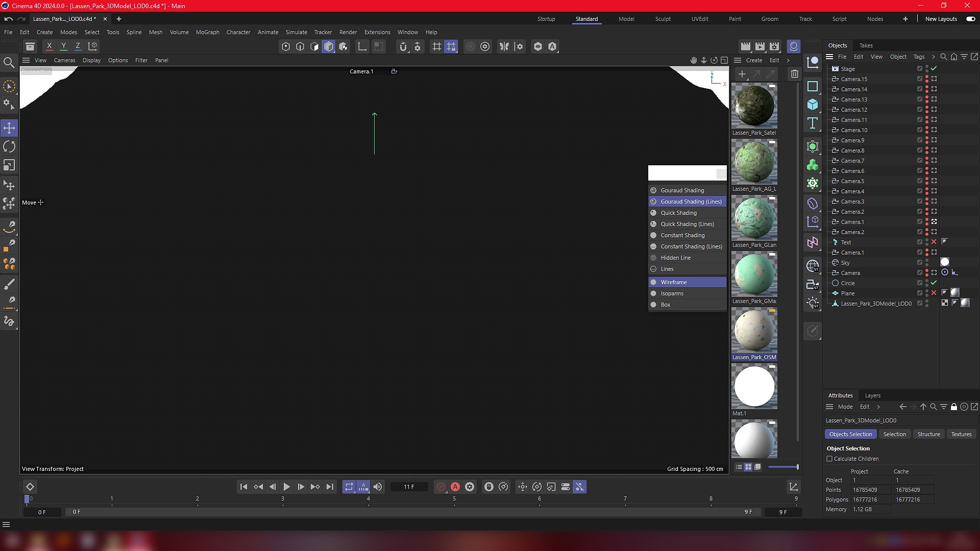Click timeline playhead at frame 0
980x551 pixels.
pyautogui.click(x=27, y=499)
